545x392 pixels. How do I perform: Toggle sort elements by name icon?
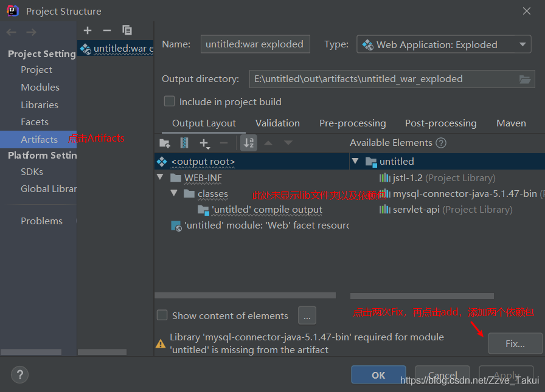(x=249, y=143)
